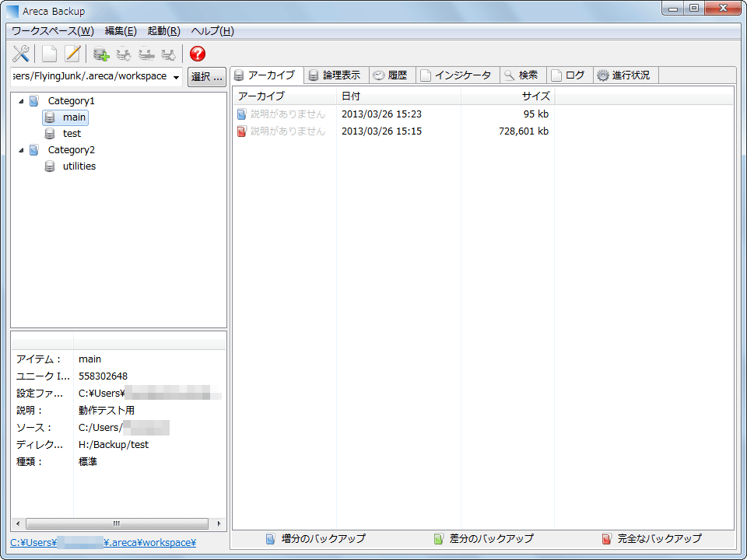Click the H:/Backup/test directory value

click(x=114, y=445)
